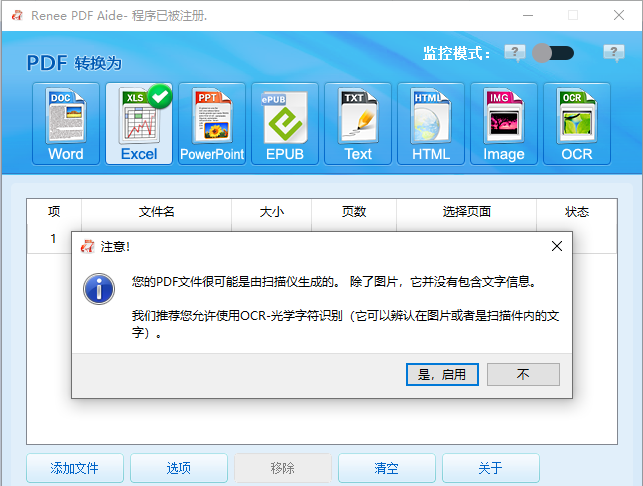This screenshot has width=643, height=486.
Task: Select the Image output format icon
Action: click(x=504, y=124)
